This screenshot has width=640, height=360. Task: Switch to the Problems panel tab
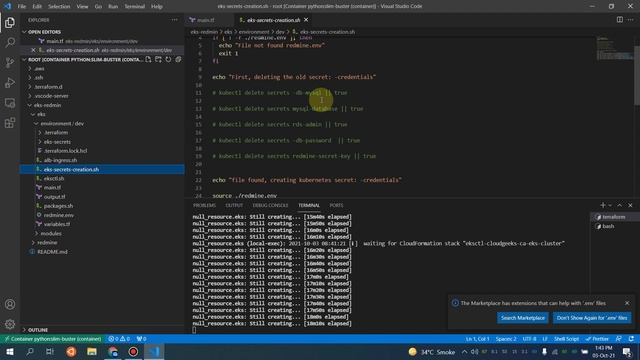click(204, 205)
